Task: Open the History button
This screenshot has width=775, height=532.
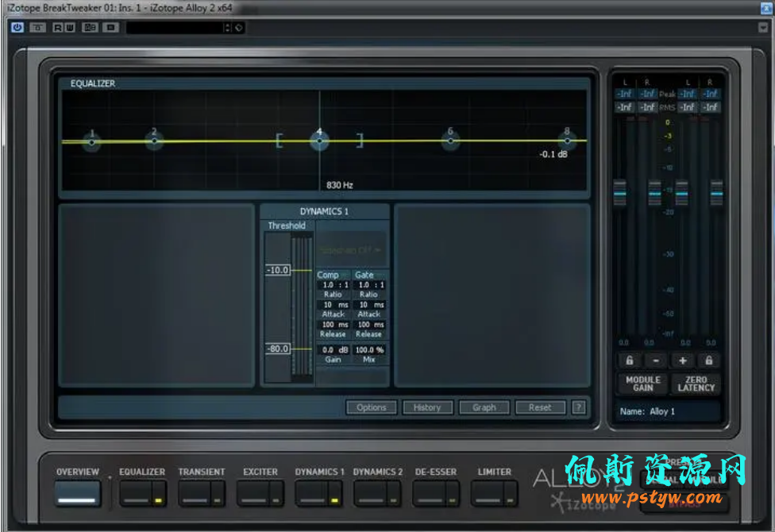Action: pyautogui.click(x=427, y=407)
